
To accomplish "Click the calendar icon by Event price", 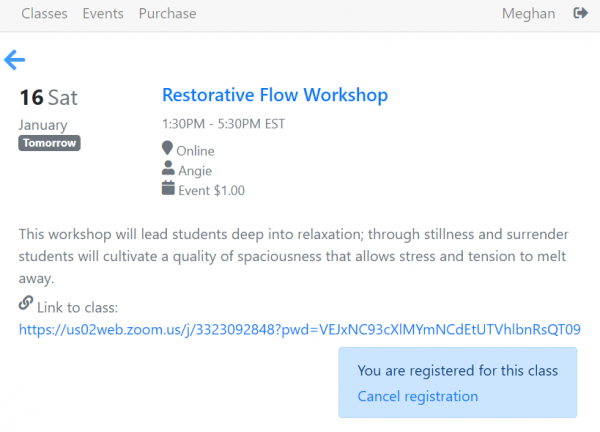I will coord(168,189).
